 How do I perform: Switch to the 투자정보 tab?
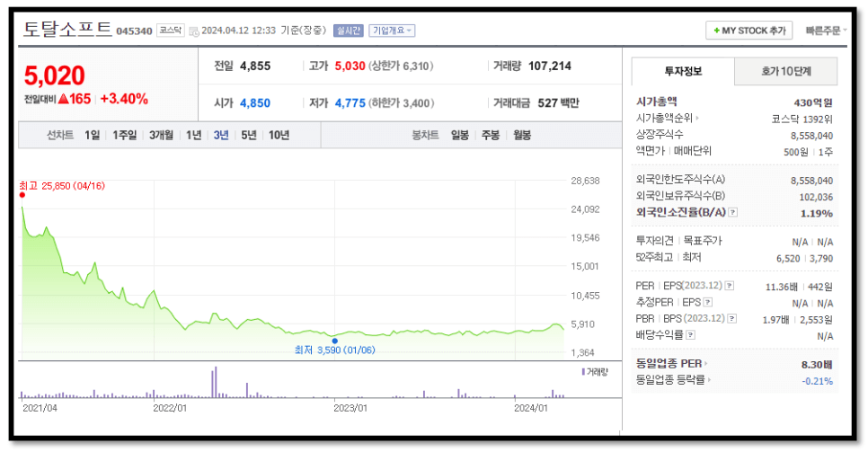683,71
